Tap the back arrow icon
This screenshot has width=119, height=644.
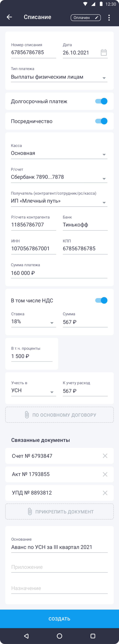9,17
